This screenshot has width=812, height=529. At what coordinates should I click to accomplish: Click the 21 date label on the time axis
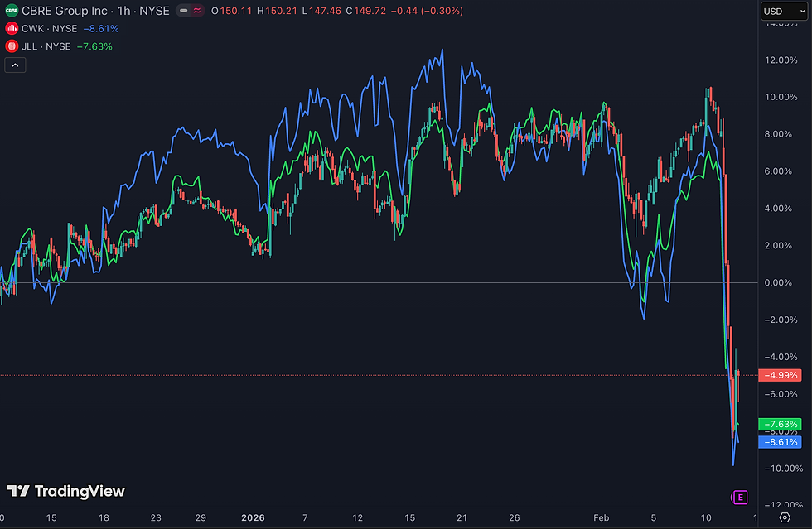[462, 518]
